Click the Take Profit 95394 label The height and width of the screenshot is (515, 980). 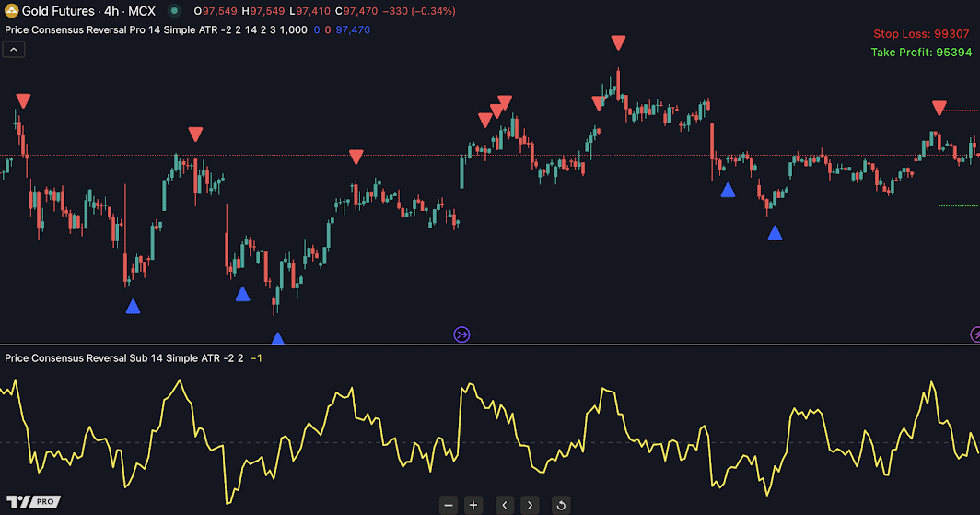click(920, 53)
